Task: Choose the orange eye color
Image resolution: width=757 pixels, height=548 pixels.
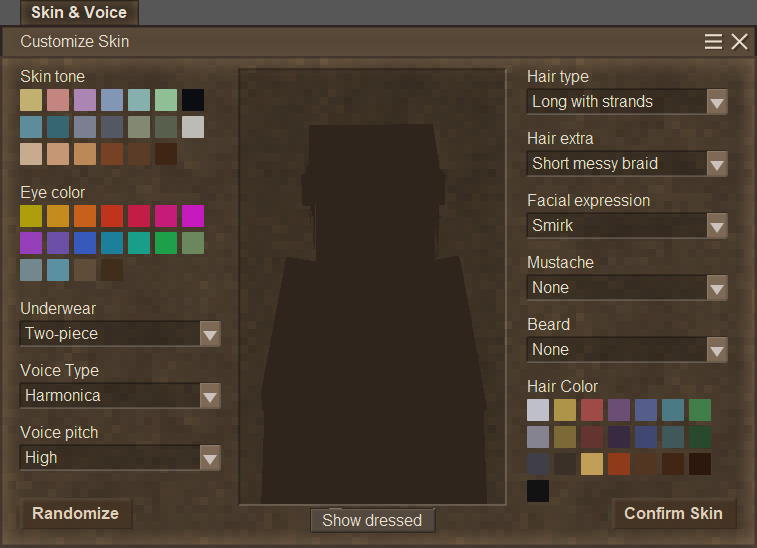Action: click(x=85, y=216)
